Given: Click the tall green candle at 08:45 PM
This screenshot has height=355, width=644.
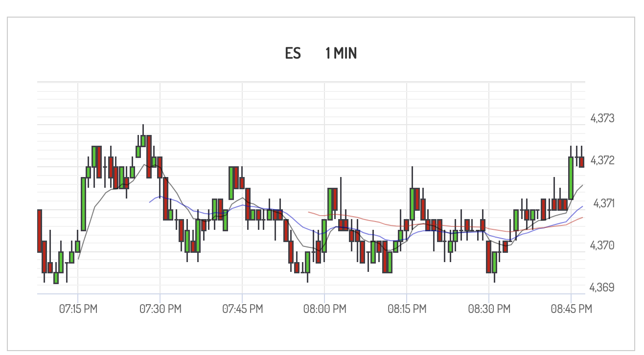Looking at the screenshot, I should [x=571, y=178].
